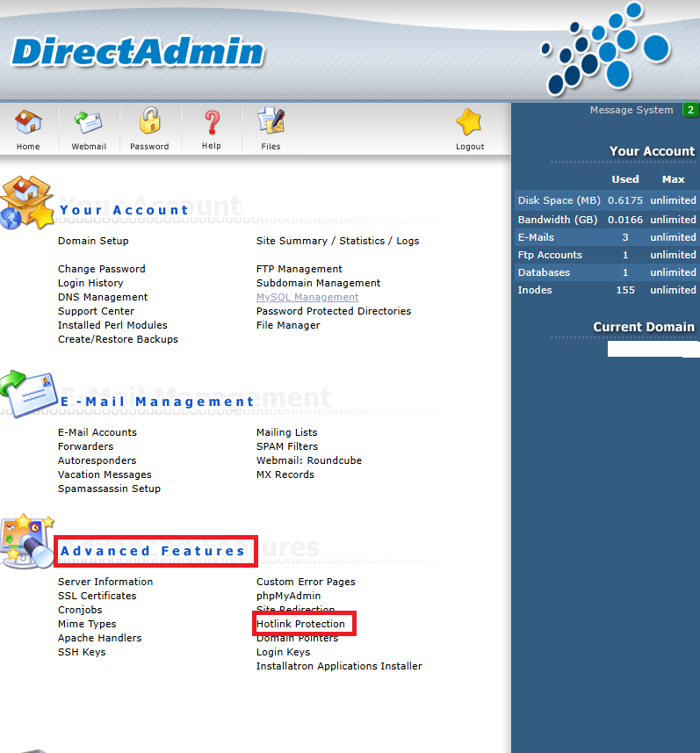
Task: Open Custom Error Pages
Action: coord(306,582)
